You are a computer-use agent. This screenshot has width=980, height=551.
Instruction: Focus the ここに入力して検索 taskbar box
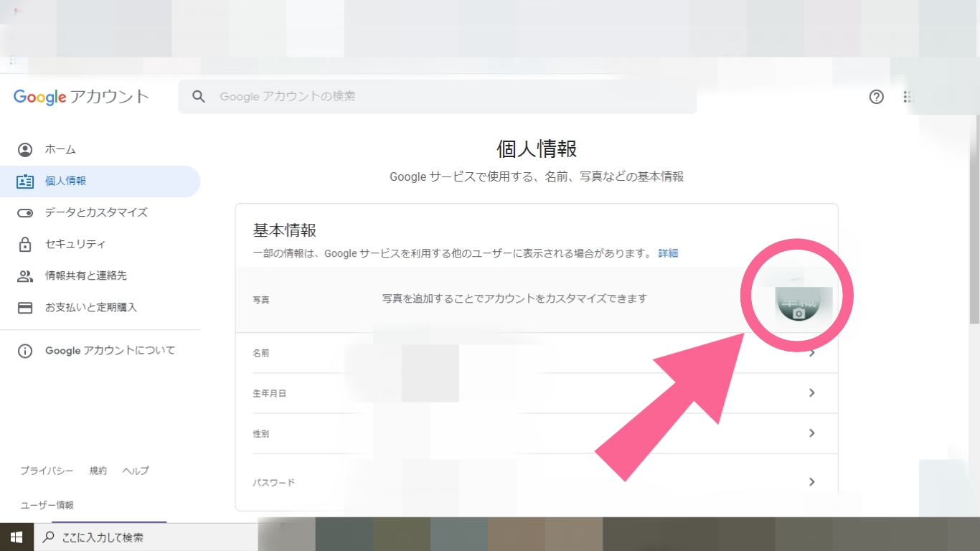146,537
